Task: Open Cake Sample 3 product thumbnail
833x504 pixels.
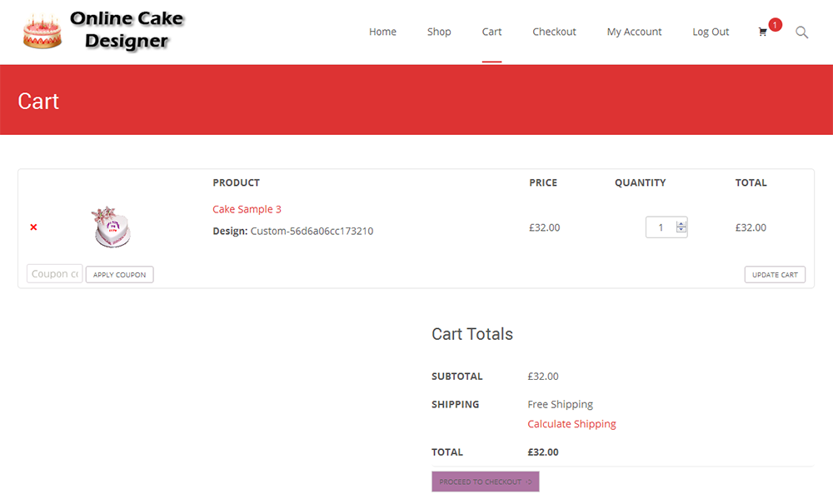Action: [x=111, y=227]
